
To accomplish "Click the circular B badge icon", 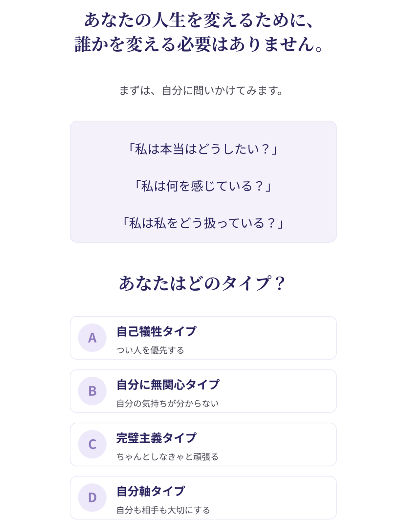I will click(92, 391).
